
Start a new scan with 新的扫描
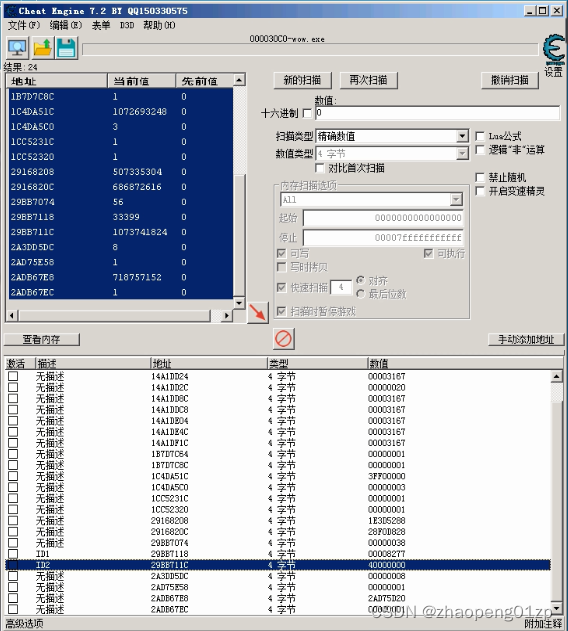tap(303, 80)
